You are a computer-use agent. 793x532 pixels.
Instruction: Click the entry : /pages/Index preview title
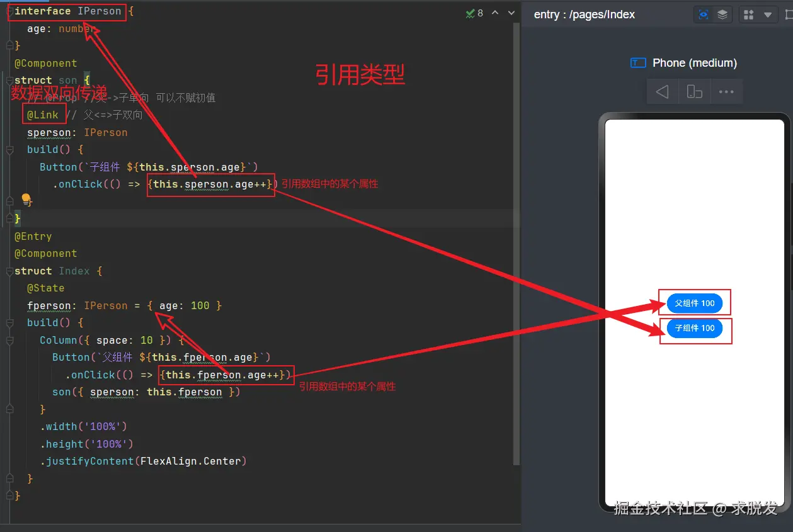(585, 14)
